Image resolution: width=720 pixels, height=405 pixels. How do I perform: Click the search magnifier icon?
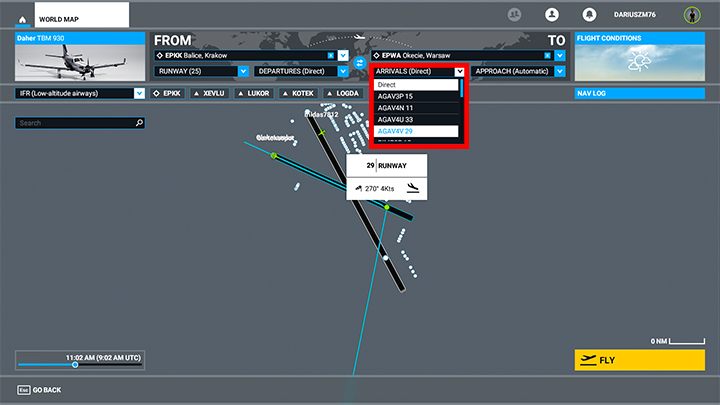[x=139, y=123]
